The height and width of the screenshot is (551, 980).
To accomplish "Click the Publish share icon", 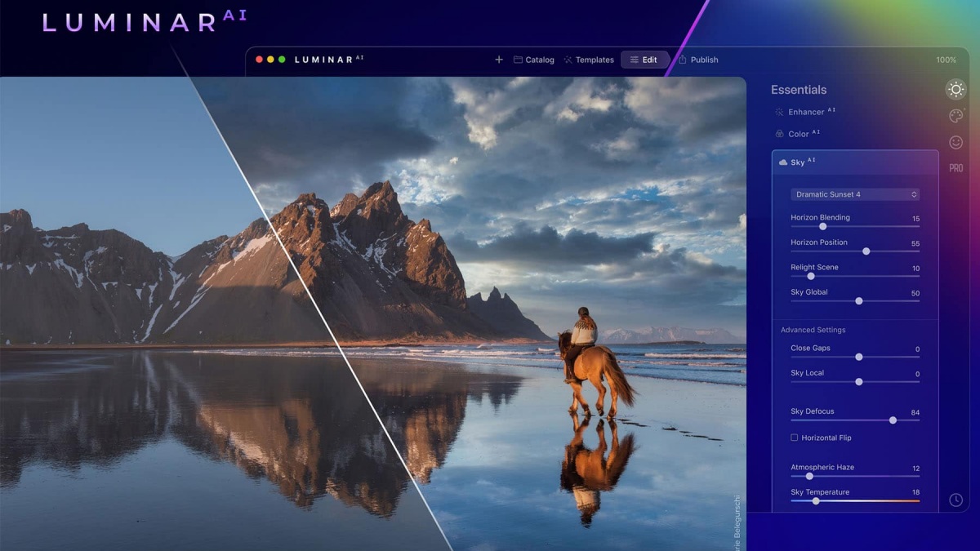I will point(683,60).
